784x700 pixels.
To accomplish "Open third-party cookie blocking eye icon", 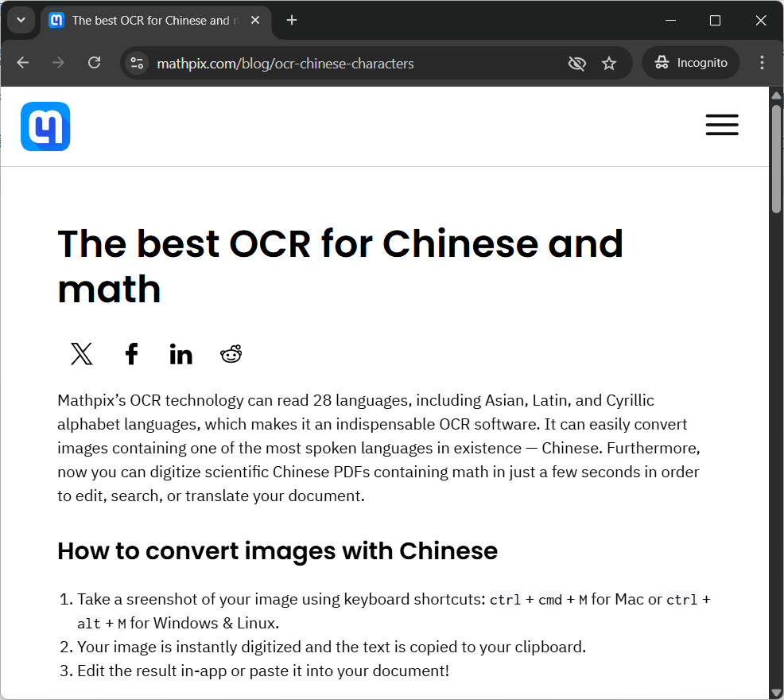I will 577,63.
